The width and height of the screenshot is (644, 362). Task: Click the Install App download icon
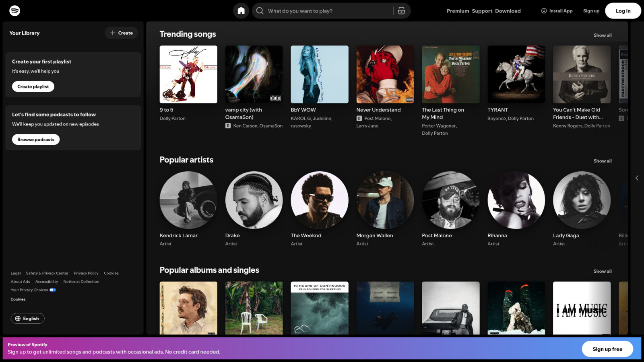coord(544,11)
